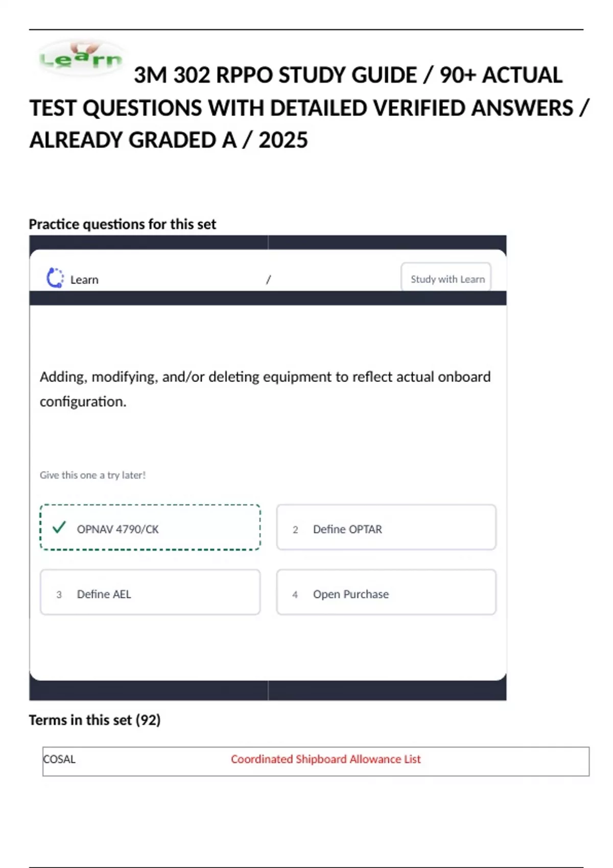The width and height of the screenshot is (613, 868).
Task: Click the green Learn logo image
Action: pos(81,59)
